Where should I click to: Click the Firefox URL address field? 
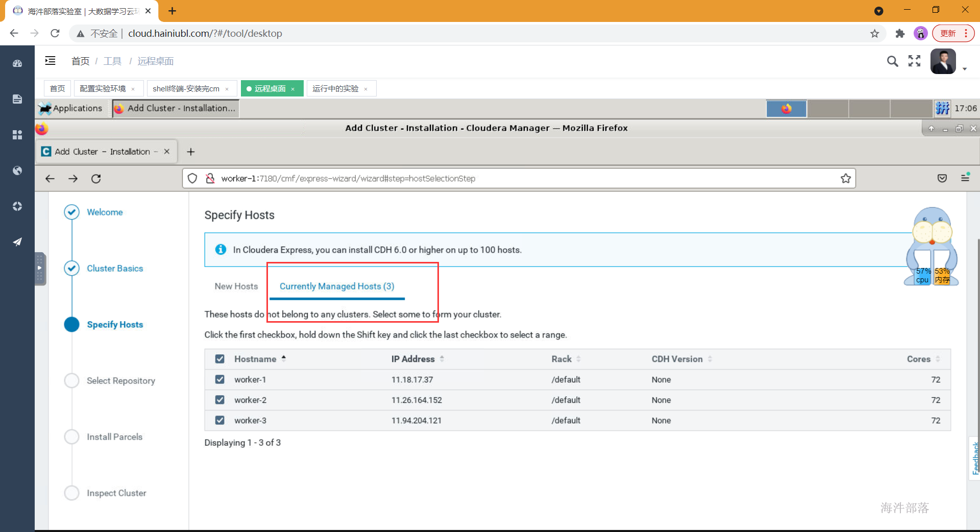[x=519, y=178]
